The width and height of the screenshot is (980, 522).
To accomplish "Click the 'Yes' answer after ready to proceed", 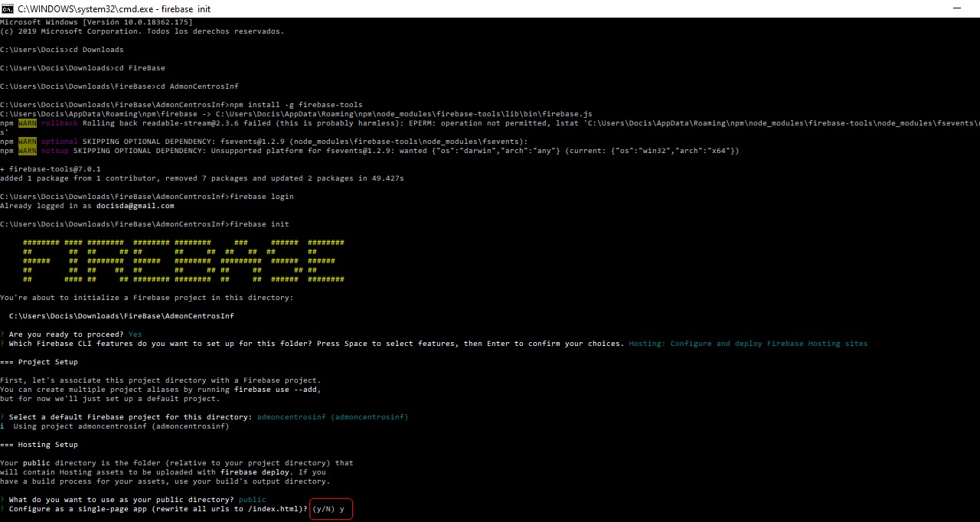I will [135, 334].
